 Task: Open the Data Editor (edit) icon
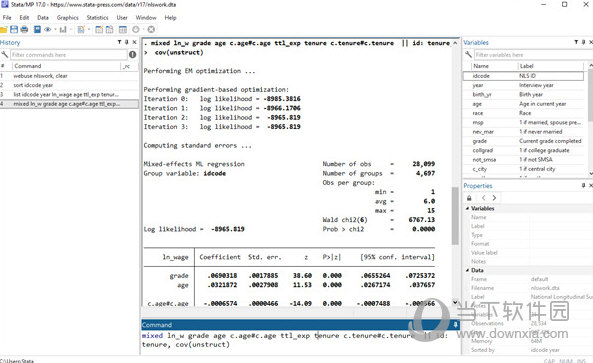(x=99, y=29)
